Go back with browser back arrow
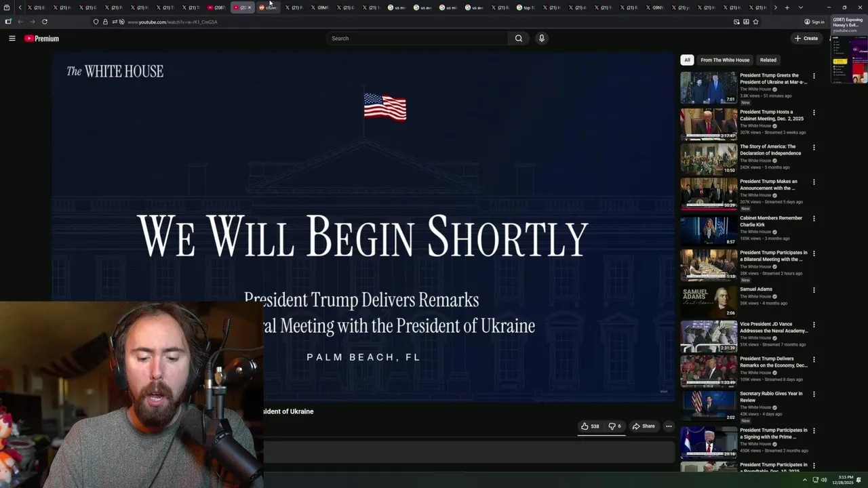 point(20,22)
